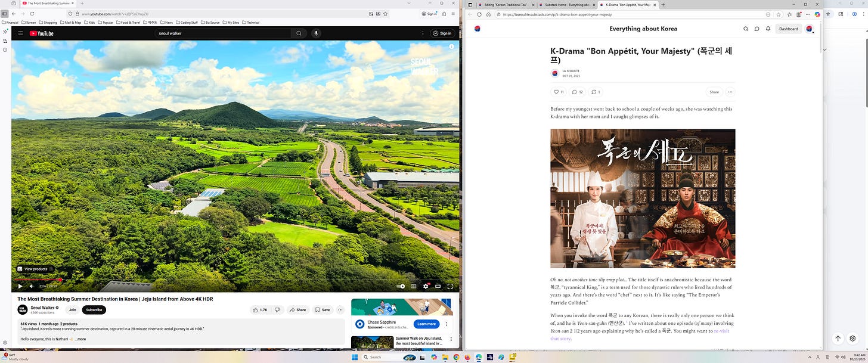868x363 pixels.
Task: Open Substack profile avatar menu
Action: [x=809, y=29]
